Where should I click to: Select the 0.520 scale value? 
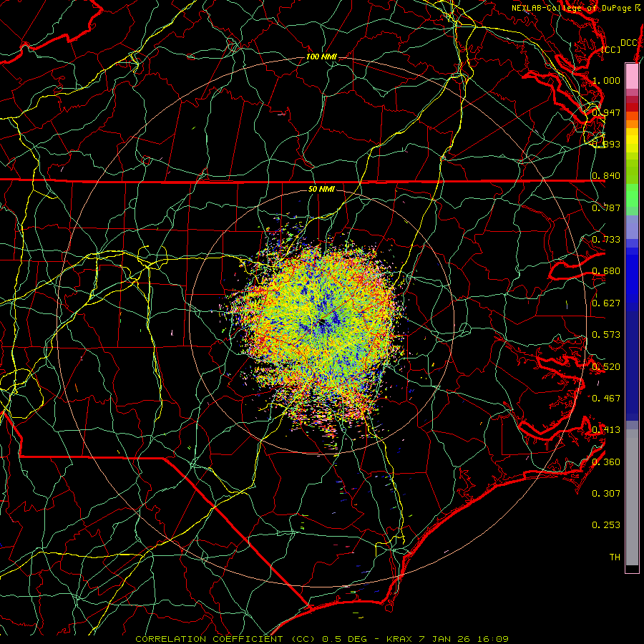pos(606,367)
